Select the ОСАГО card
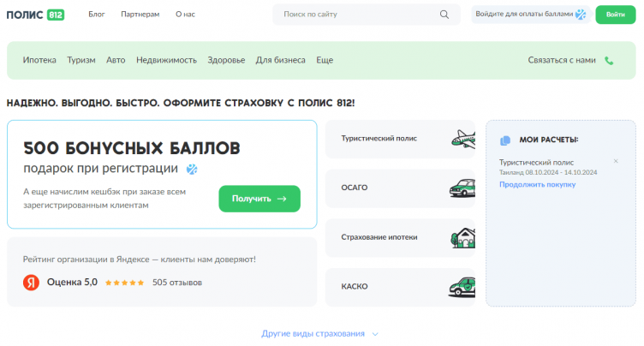The image size is (644, 346). [400, 188]
